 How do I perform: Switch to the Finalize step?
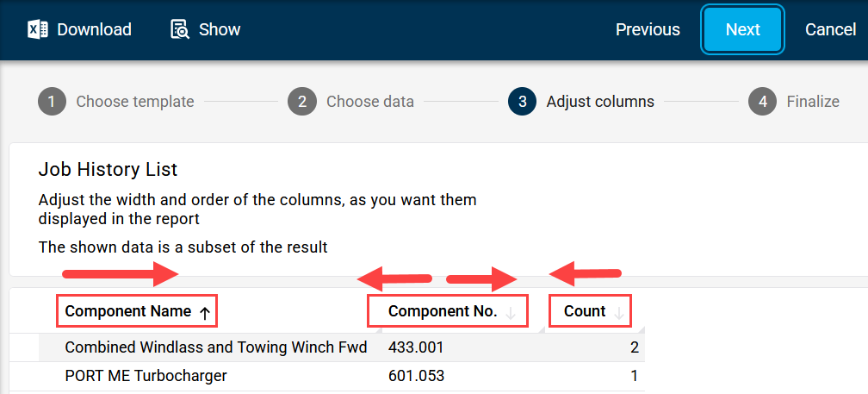(x=813, y=102)
